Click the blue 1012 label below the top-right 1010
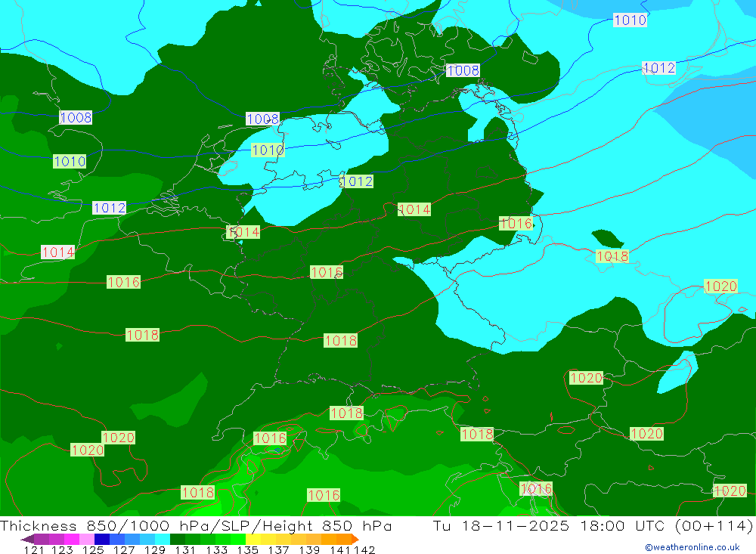Viewport: 756px width, 554px height. pyautogui.click(x=659, y=68)
